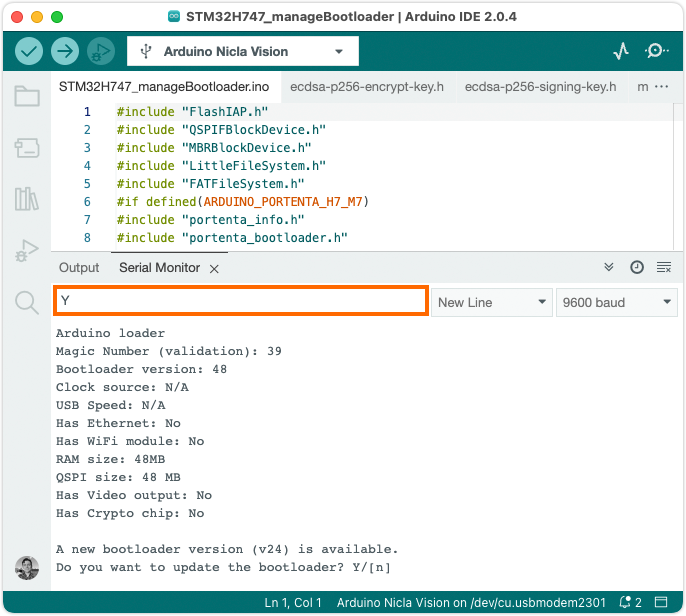The image size is (686, 616).
Task: Click the serial message input field
Action: (x=241, y=302)
